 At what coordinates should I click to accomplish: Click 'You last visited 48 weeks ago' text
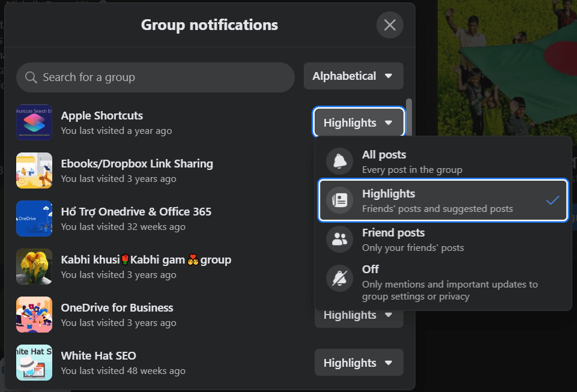pyautogui.click(x=123, y=371)
